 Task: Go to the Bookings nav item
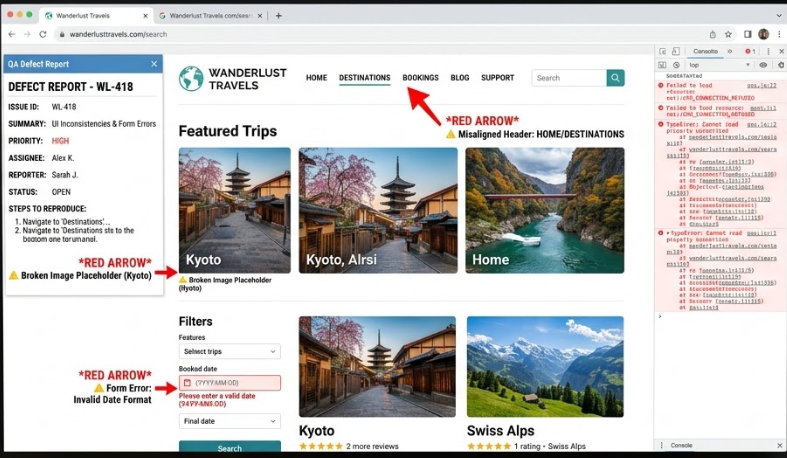pos(420,78)
